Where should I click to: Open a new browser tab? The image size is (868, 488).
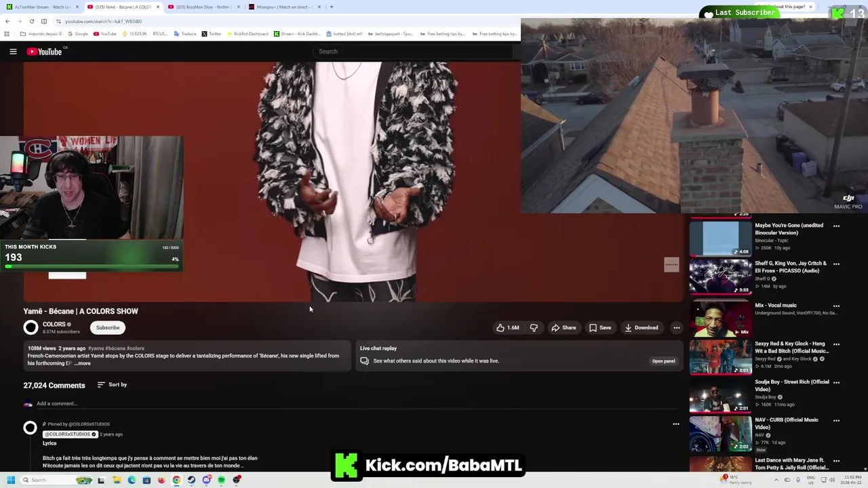coord(331,7)
